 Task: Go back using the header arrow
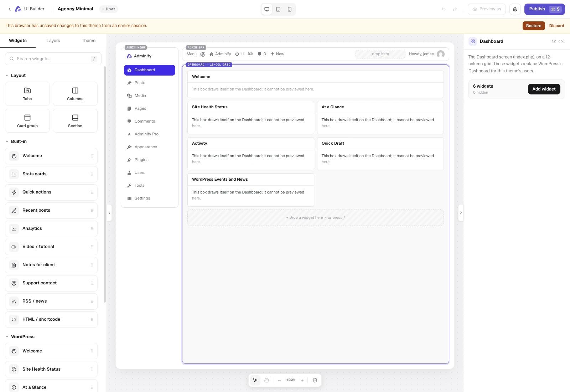10,9
